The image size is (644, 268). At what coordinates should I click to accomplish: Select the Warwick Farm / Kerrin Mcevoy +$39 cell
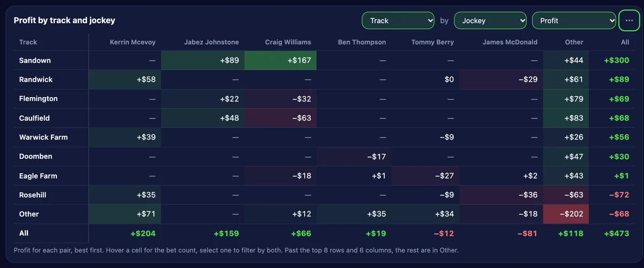coord(125,137)
